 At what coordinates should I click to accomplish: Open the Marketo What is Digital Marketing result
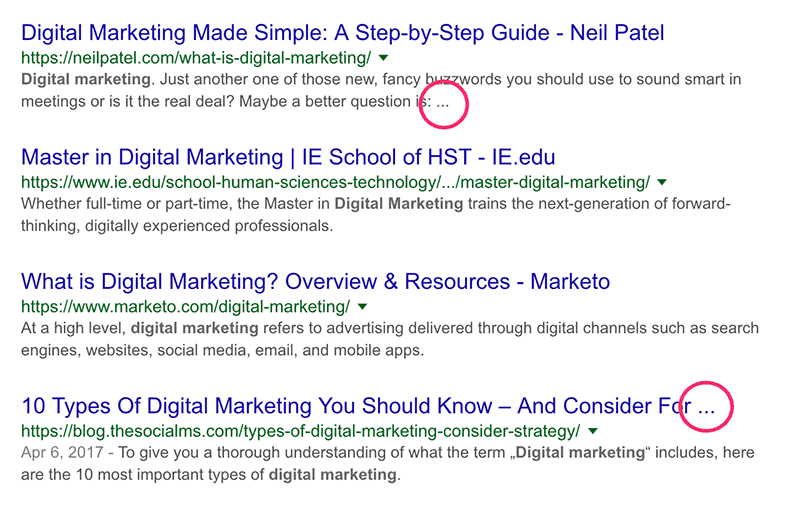pos(315,282)
